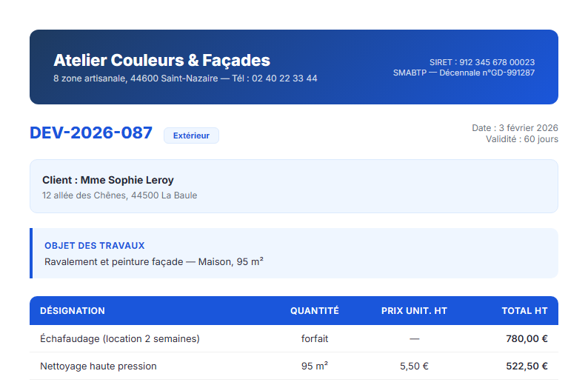
Task: Click the SMABTP Décennale insurance reference
Action: pos(464,73)
